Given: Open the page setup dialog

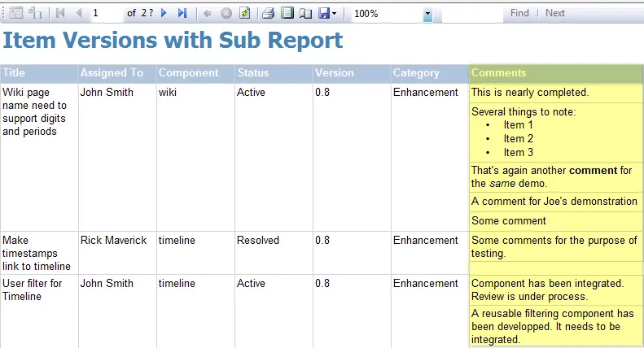Looking at the screenshot, I should (305, 13).
